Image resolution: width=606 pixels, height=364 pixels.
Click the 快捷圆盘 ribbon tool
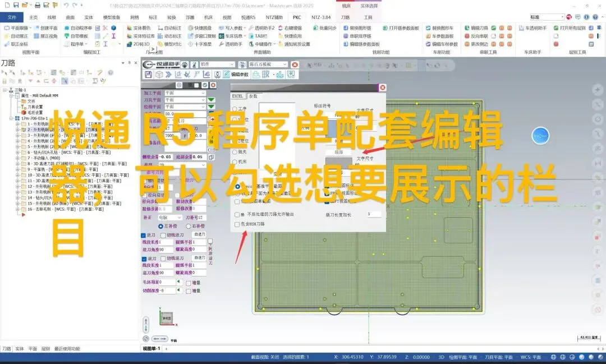click(x=200, y=28)
